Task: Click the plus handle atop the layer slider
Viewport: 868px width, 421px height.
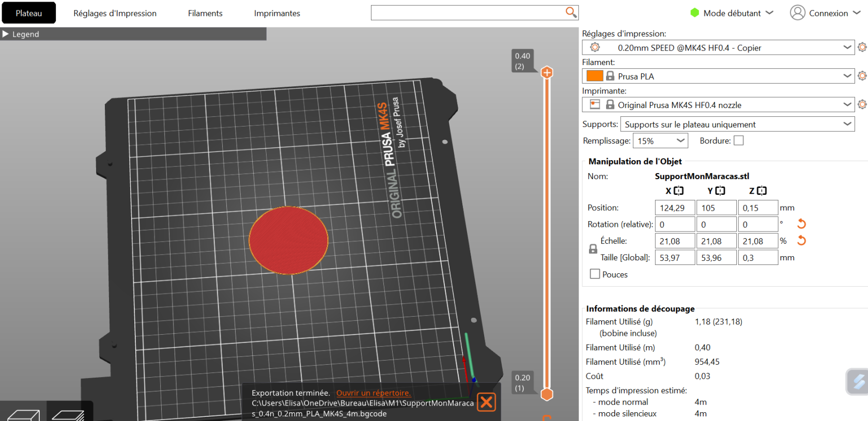Action: (547, 73)
